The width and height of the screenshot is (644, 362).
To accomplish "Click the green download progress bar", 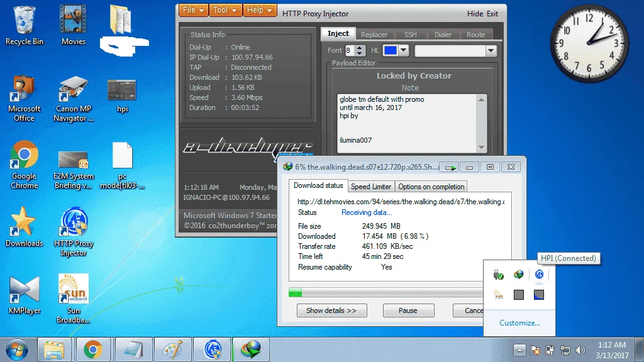I will pos(295,293).
